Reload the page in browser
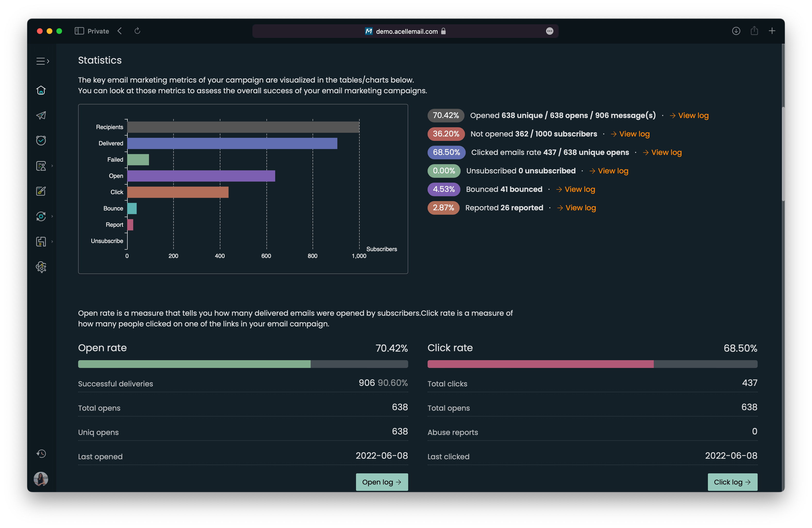The width and height of the screenshot is (812, 528). click(x=137, y=31)
